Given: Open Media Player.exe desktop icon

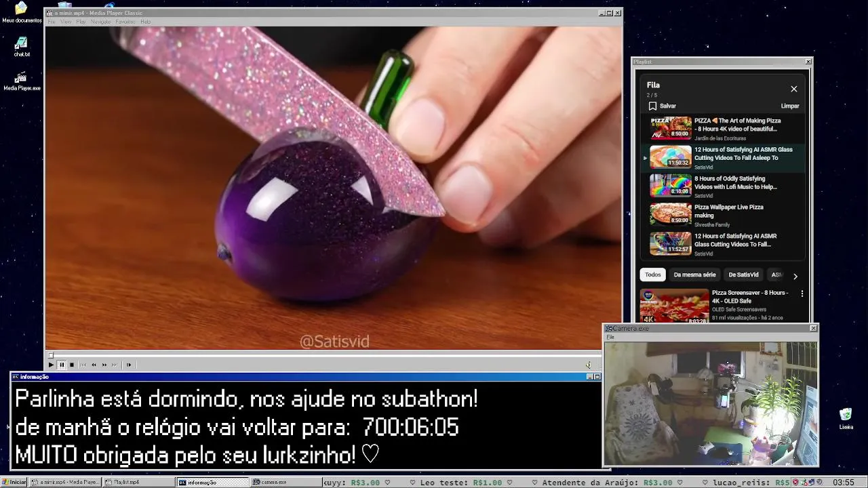Looking at the screenshot, I should point(22,81).
